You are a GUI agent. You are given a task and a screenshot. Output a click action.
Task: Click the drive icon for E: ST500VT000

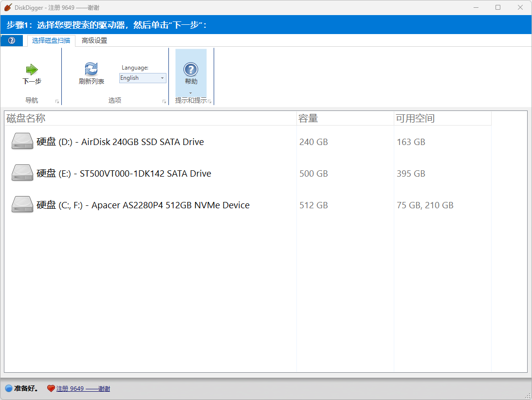point(22,173)
